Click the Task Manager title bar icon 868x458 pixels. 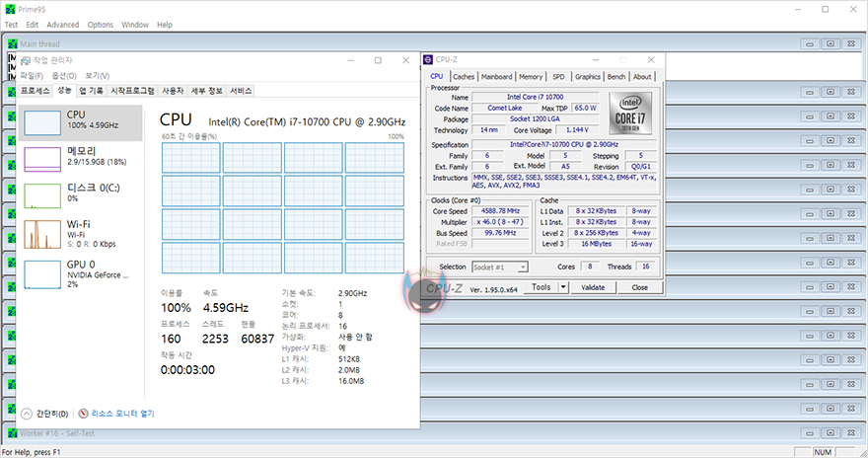(x=26, y=60)
